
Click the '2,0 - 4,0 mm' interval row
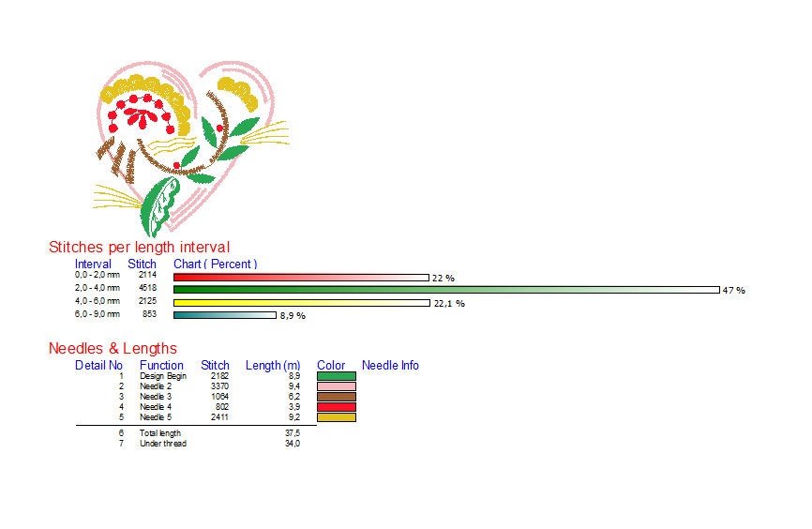[x=98, y=288]
